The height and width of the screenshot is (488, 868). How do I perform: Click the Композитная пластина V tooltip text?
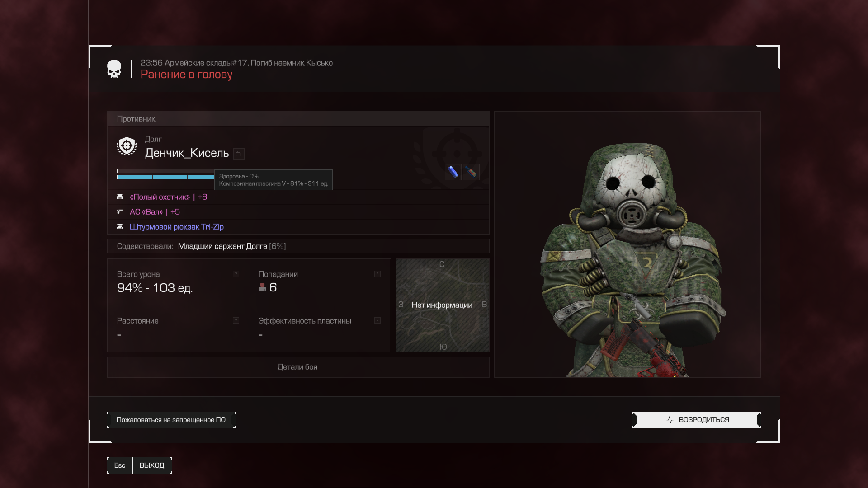(x=274, y=183)
